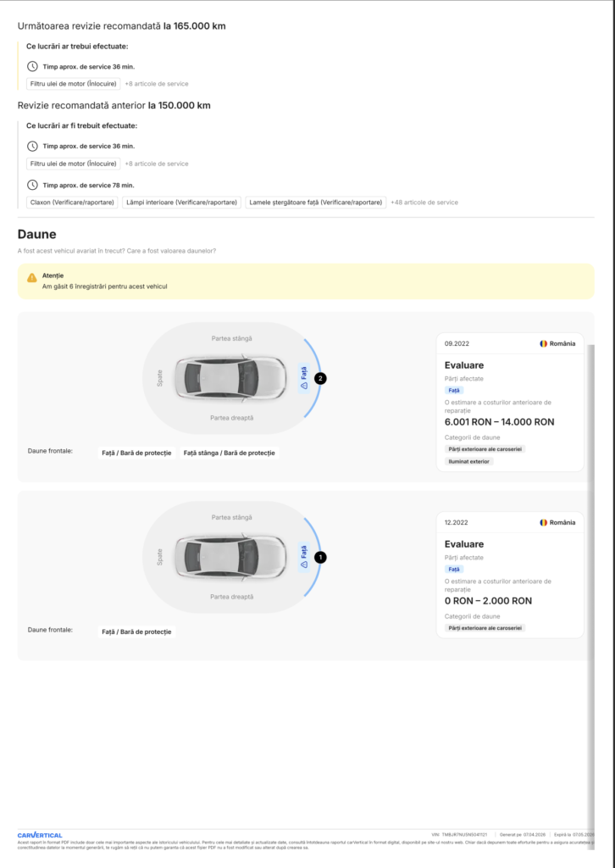This screenshot has width=615, height=868.
Task: Click the Generat pe 07.04.2026 footer text
Action: coord(522,835)
